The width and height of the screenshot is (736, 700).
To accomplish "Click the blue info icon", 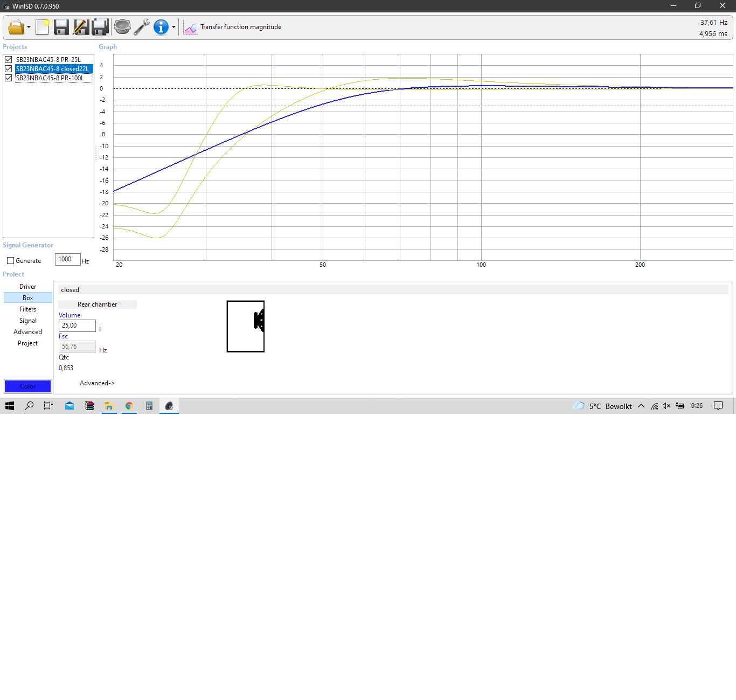I will tap(161, 27).
